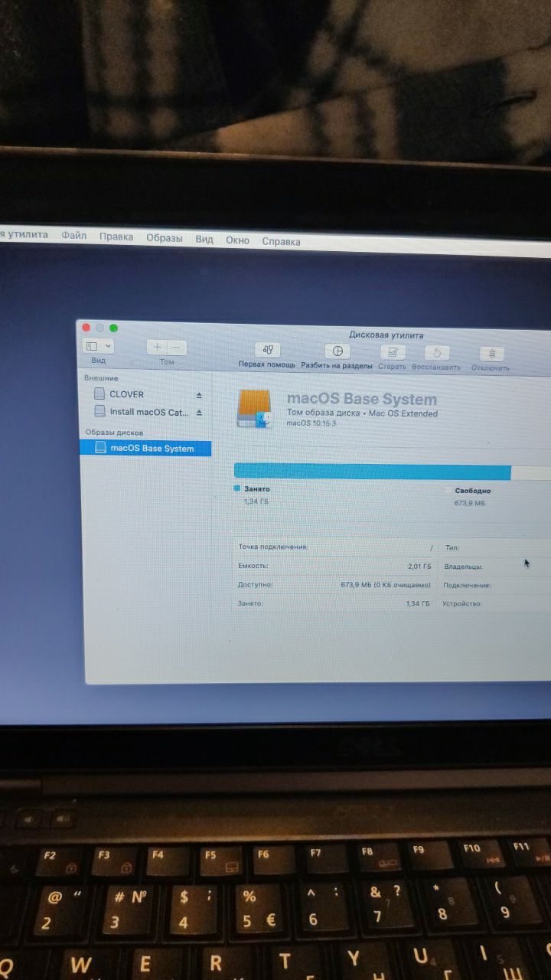Viewport: 551px width, 980px height.
Task: Open the Образы menu
Action: 165,238
